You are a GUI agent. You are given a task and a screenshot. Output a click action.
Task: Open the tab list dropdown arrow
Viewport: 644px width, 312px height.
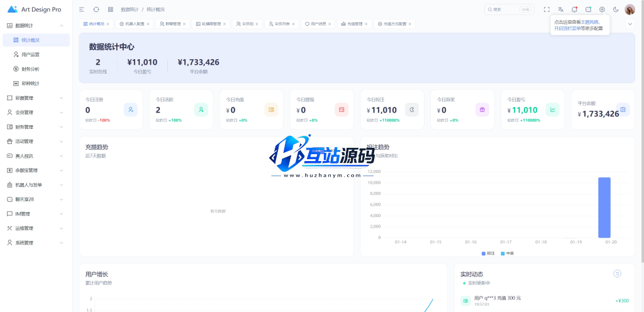(630, 24)
